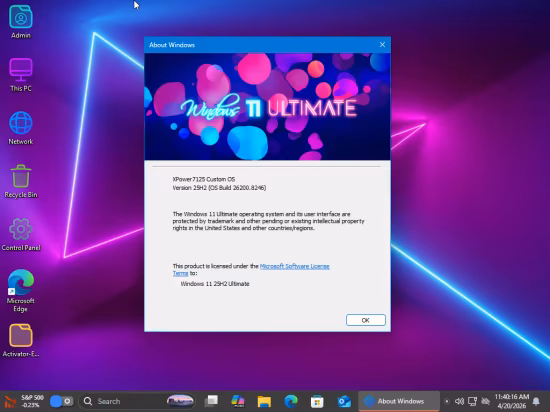Click the small round tray indicator icon

tap(447, 401)
